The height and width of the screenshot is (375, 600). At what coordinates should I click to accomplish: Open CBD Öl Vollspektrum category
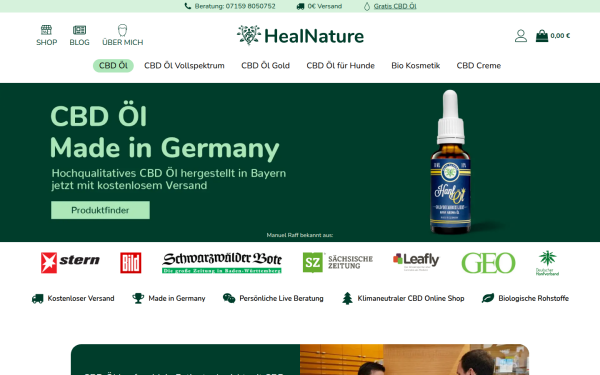[x=184, y=65]
